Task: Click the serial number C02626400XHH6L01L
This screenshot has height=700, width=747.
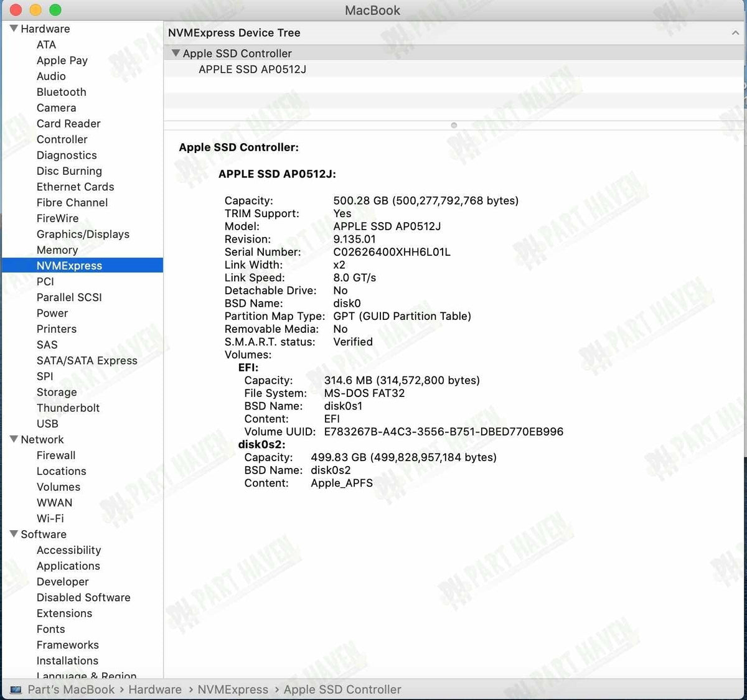Action: [x=392, y=252]
